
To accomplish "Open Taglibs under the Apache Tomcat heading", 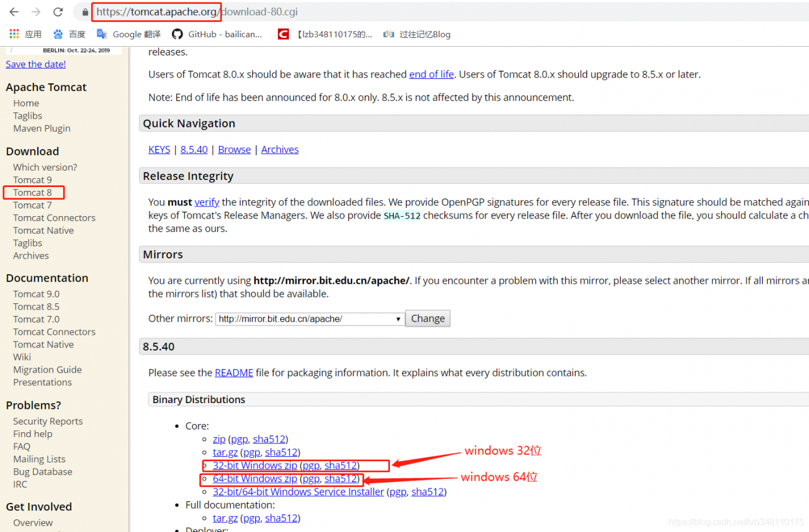I will [28, 116].
